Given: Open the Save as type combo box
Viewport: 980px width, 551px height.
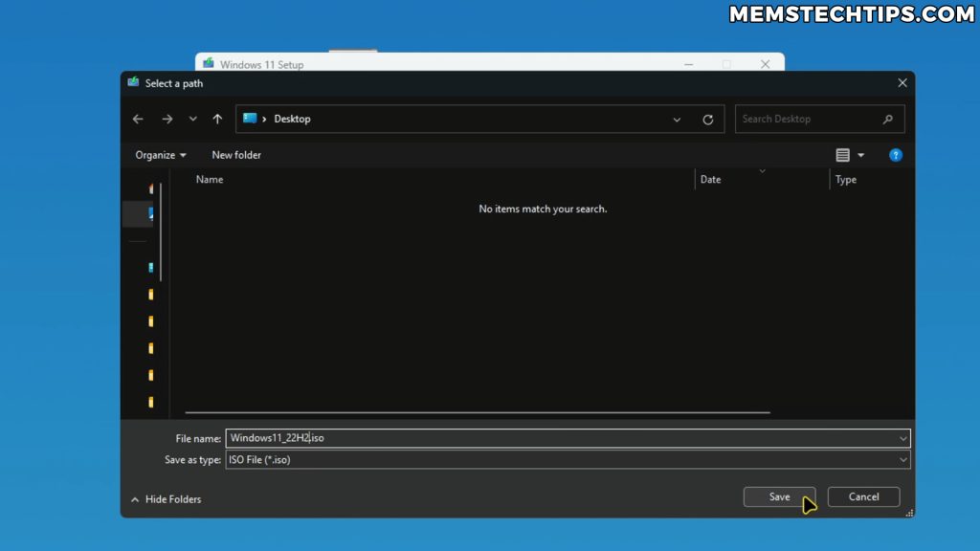Looking at the screenshot, I should pyautogui.click(x=568, y=460).
